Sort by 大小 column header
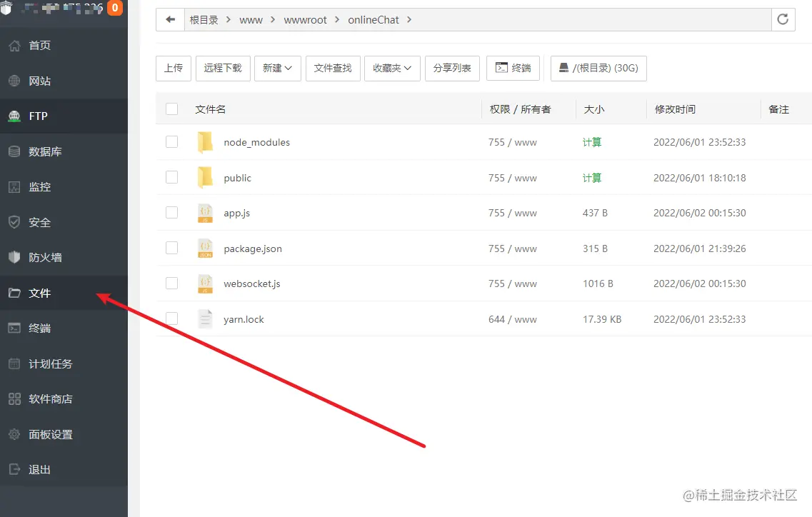The width and height of the screenshot is (812, 517). pyautogui.click(x=594, y=109)
